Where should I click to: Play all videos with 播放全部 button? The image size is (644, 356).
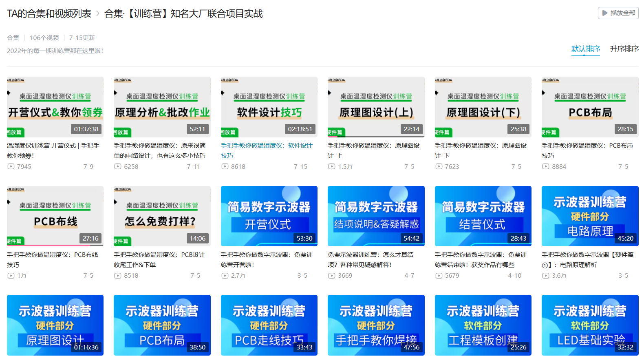pyautogui.click(x=618, y=13)
